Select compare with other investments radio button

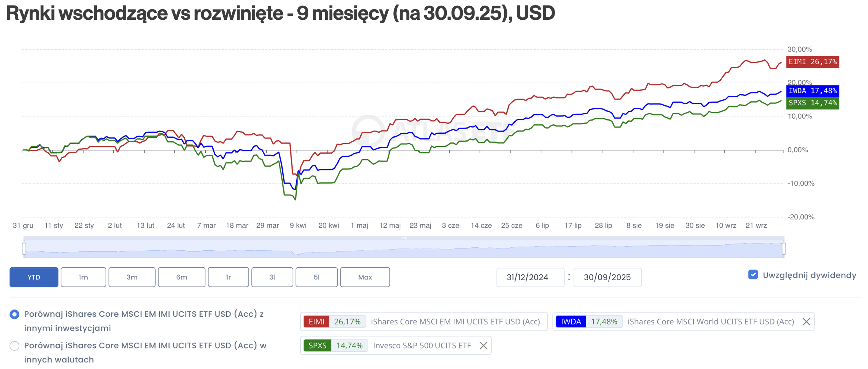[15, 314]
